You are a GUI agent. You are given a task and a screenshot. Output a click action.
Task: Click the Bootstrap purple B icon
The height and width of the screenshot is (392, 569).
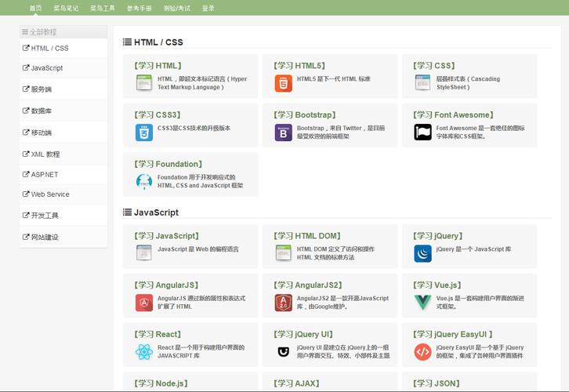coord(283,132)
